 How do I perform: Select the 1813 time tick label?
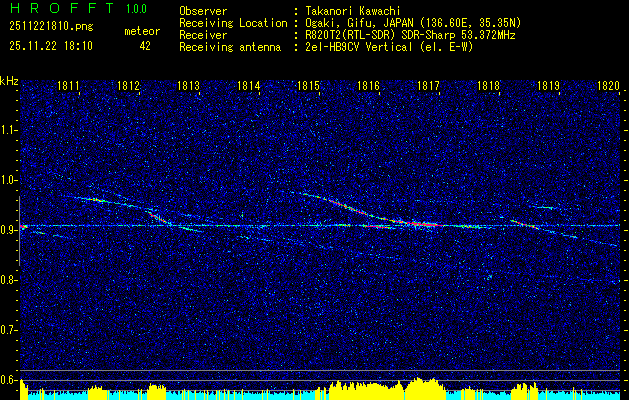(x=189, y=87)
